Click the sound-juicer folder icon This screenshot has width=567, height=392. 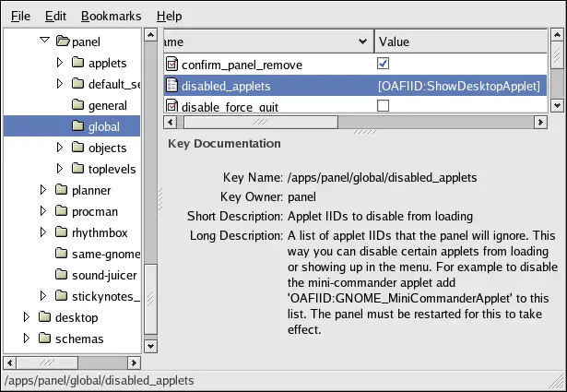pos(61,275)
